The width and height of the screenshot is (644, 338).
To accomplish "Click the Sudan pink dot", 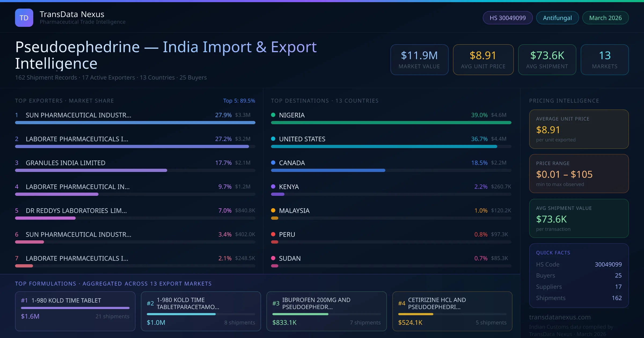I will point(273,258).
